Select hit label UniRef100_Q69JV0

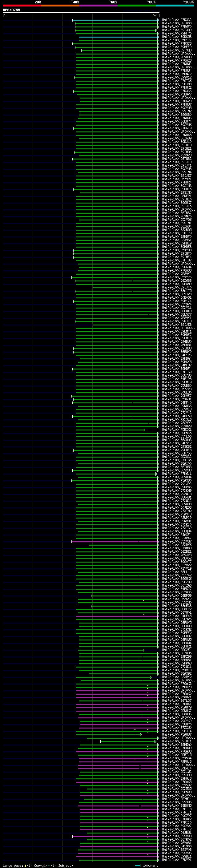tap(177, 294)
